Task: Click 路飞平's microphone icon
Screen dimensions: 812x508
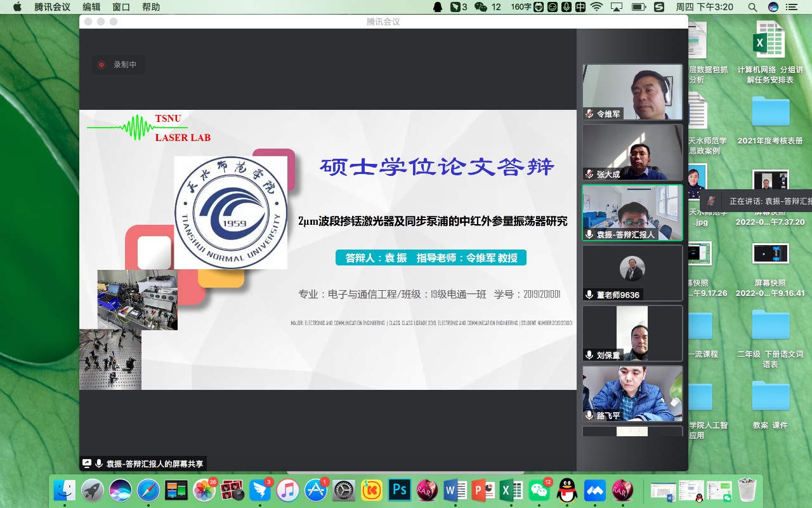Action: coord(589,415)
